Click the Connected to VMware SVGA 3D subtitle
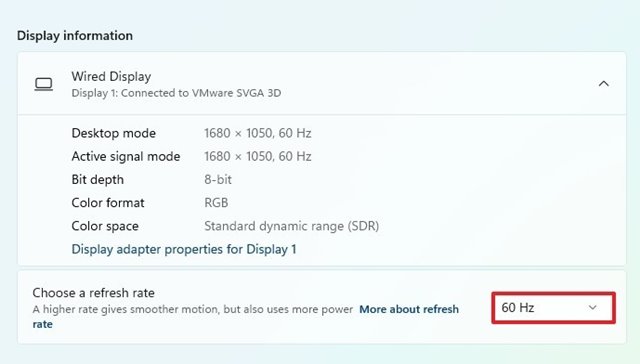Screen dimensions: 640x364 176,93
